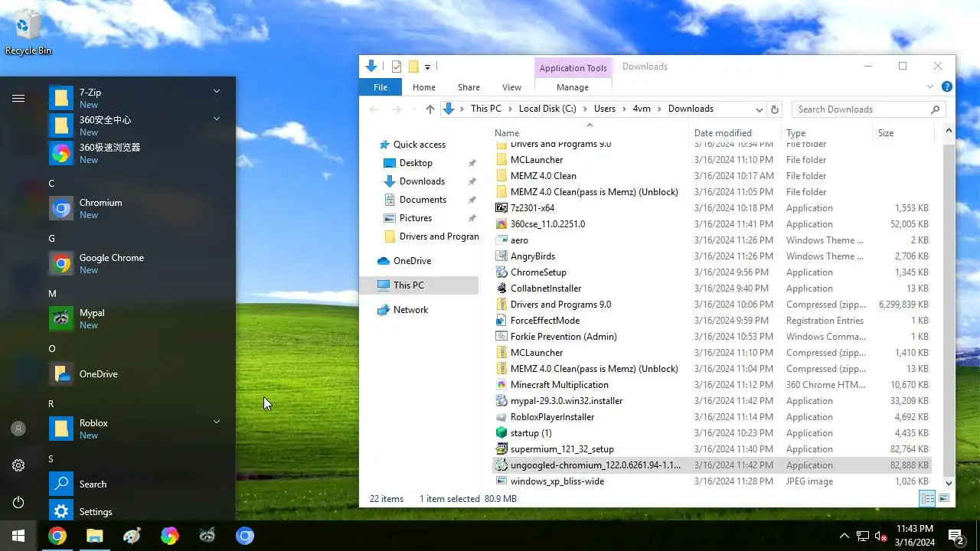Open the File tab in Explorer
This screenshot has width=980, height=551.
click(381, 87)
